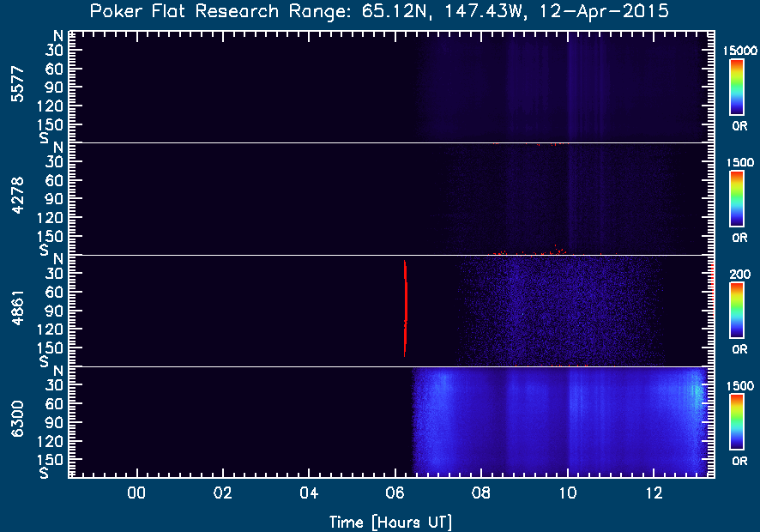Click the 4861 panel rainbow color bar
The image size is (760, 532).
[737, 311]
